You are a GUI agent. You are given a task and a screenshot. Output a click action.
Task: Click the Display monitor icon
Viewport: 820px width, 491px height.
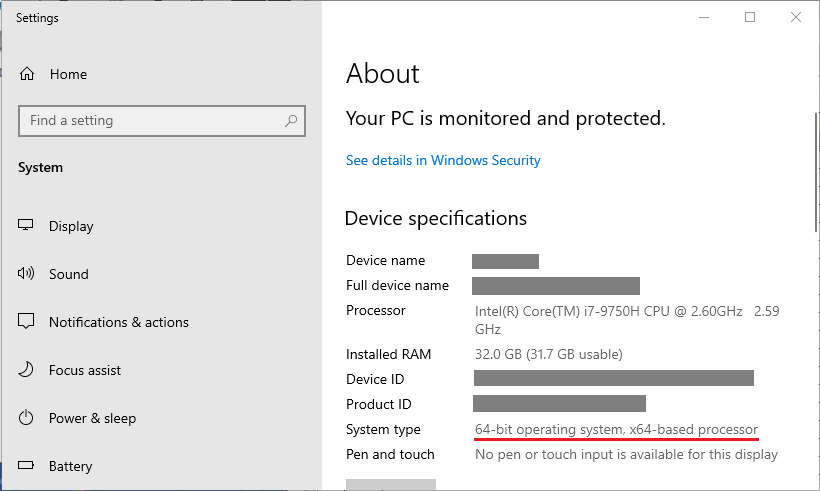[x=26, y=225]
